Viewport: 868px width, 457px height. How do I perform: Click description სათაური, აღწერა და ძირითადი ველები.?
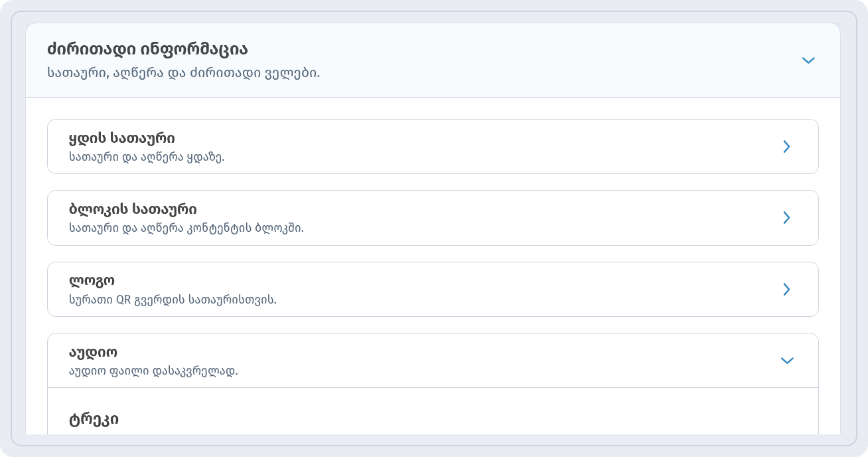(184, 73)
